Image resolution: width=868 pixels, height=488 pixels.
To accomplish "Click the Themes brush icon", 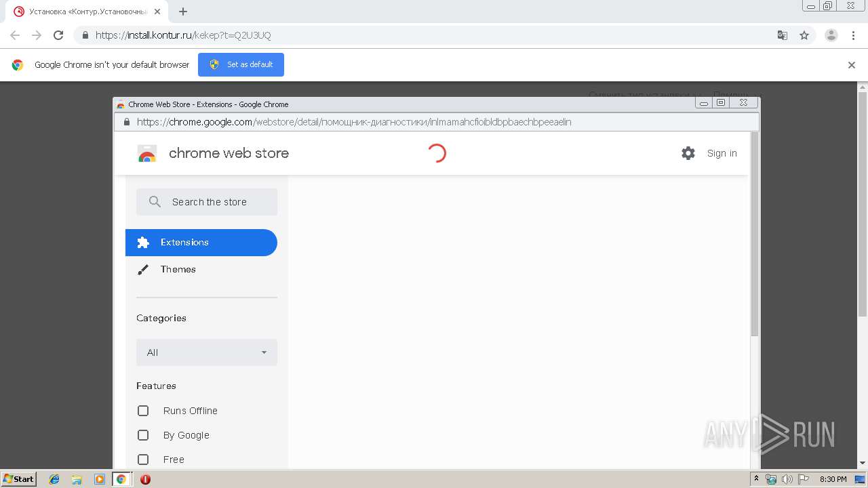I will 143,270.
